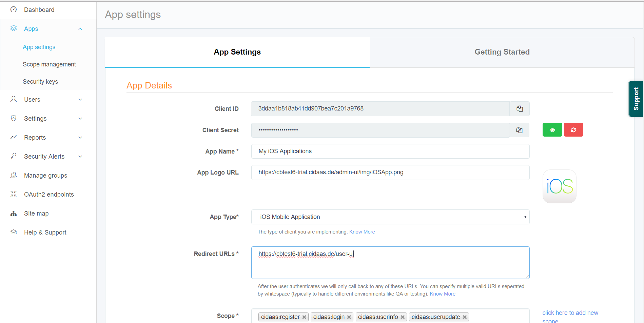Viewport: 644px width, 323px height.
Task: Collapse the Apps menu chevron
Action: 80,29
